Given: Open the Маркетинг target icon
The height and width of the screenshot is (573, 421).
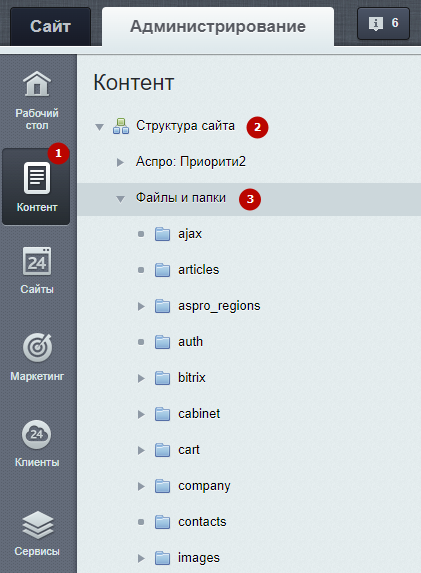Looking at the screenshot, I should click(37, 348).
